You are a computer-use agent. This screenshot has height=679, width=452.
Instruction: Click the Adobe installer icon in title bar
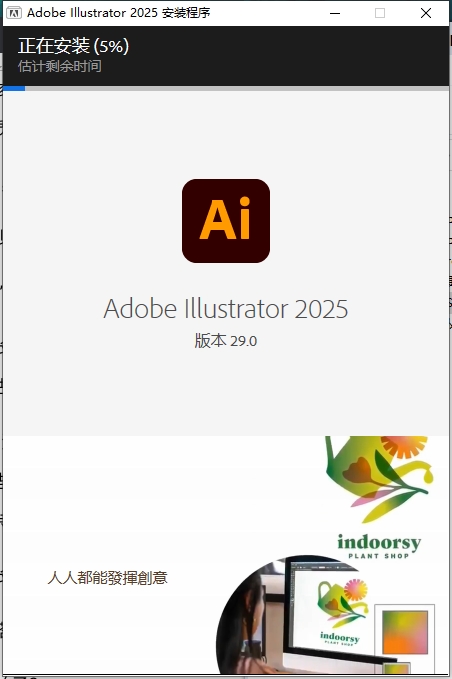(14, 13)
